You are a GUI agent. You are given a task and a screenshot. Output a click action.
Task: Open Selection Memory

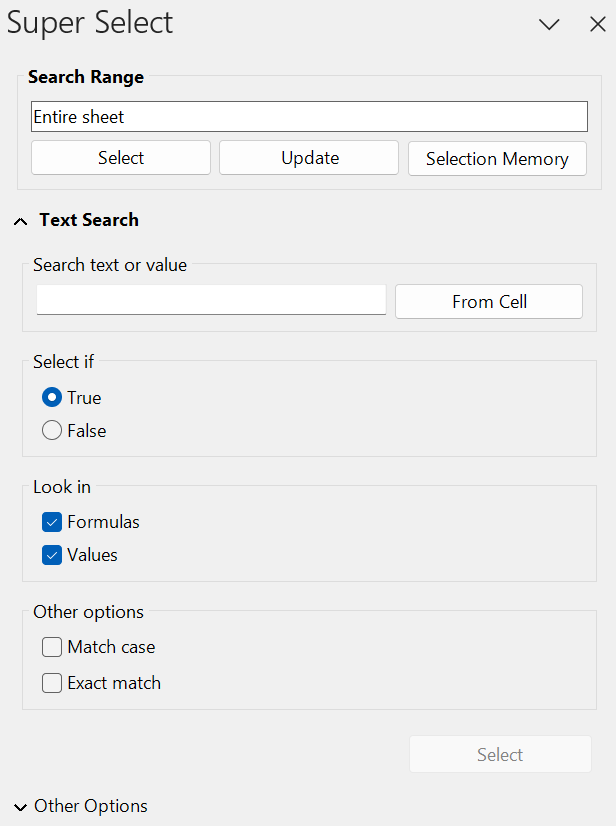click(x=497, y=158)
